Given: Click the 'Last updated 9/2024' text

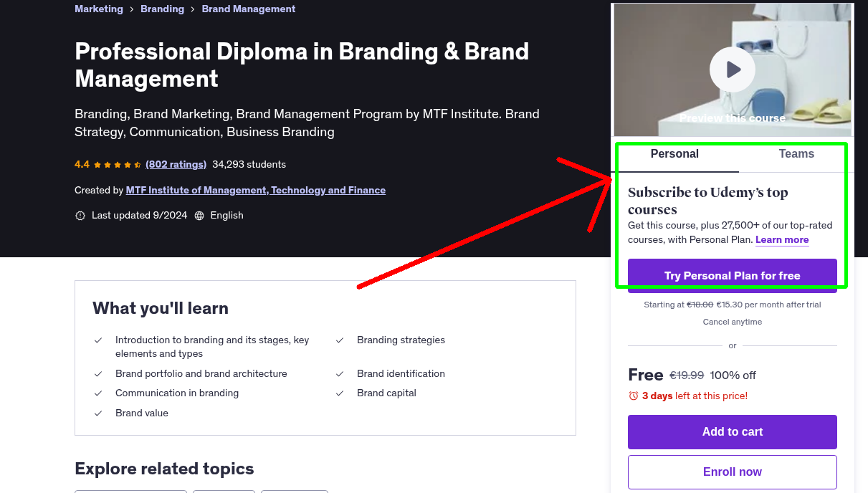Looking at the screenshot, I should (139, 215).
